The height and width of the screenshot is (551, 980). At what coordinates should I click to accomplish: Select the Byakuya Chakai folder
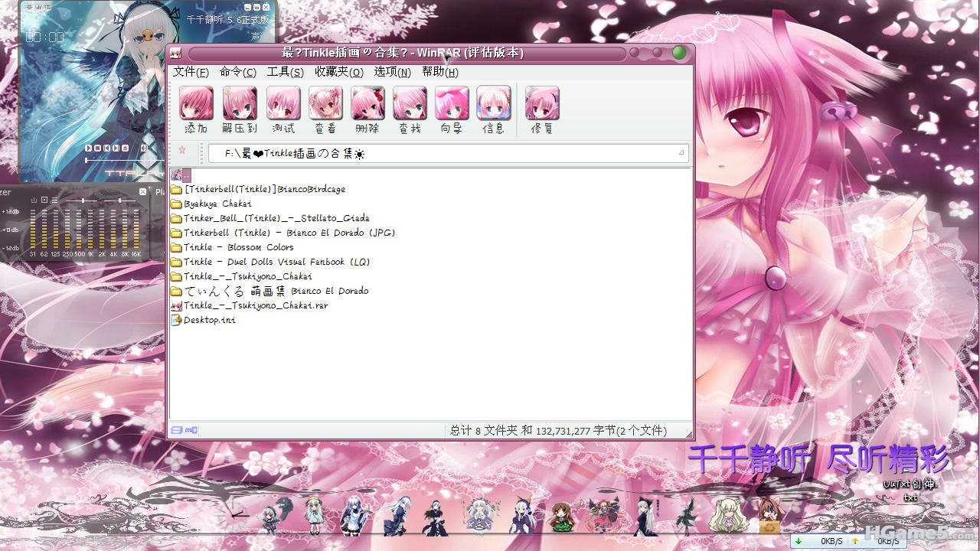coord(211,204)
